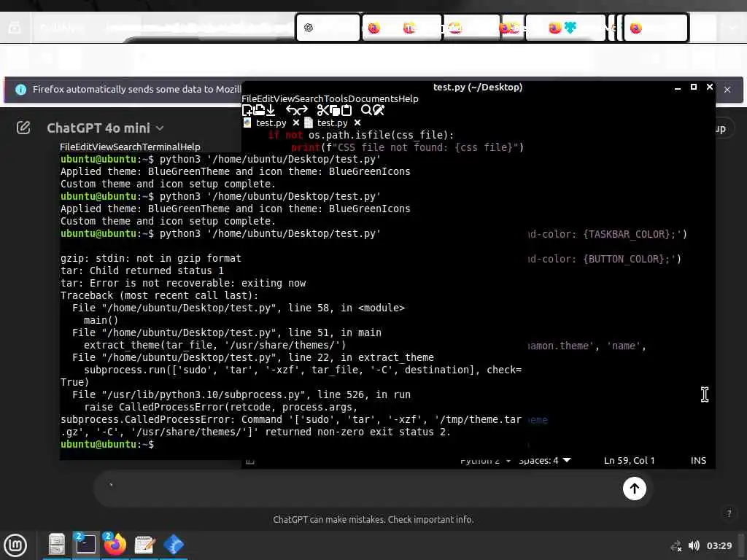This screenshot has height=560, width=747.
Task: Open the Spaces: 4 tab width dropdown
Action: 544,461
